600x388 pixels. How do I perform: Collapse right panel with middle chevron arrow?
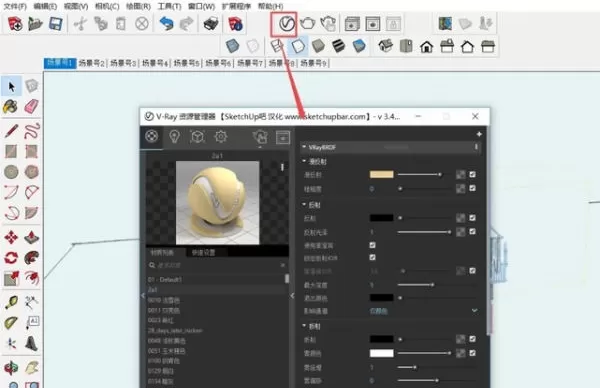coord(292,295)
